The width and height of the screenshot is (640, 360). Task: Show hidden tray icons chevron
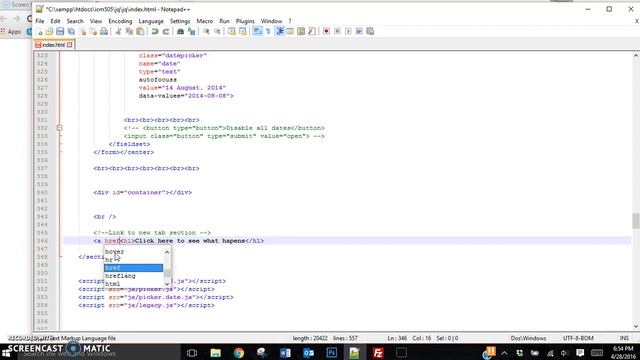click(504, 353)
